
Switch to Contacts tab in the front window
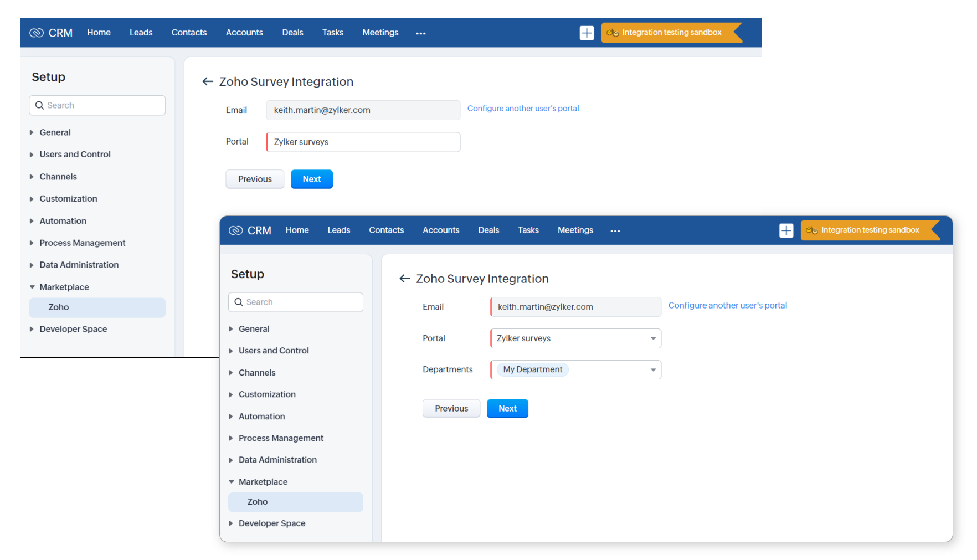tap(387, 230)
